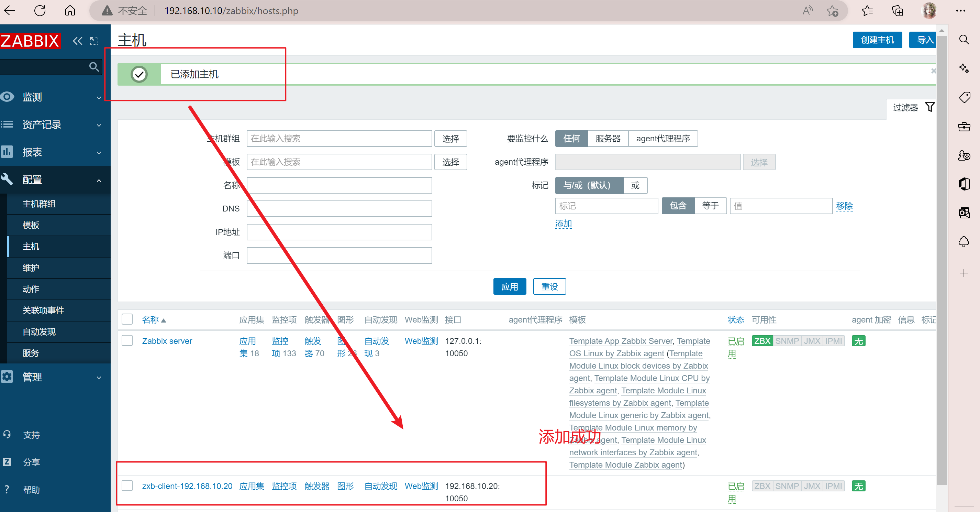The height and width of the screenshot is (512, 980).
Task: Click the page vertical scrollbar
Action: (x=942, y=261)
